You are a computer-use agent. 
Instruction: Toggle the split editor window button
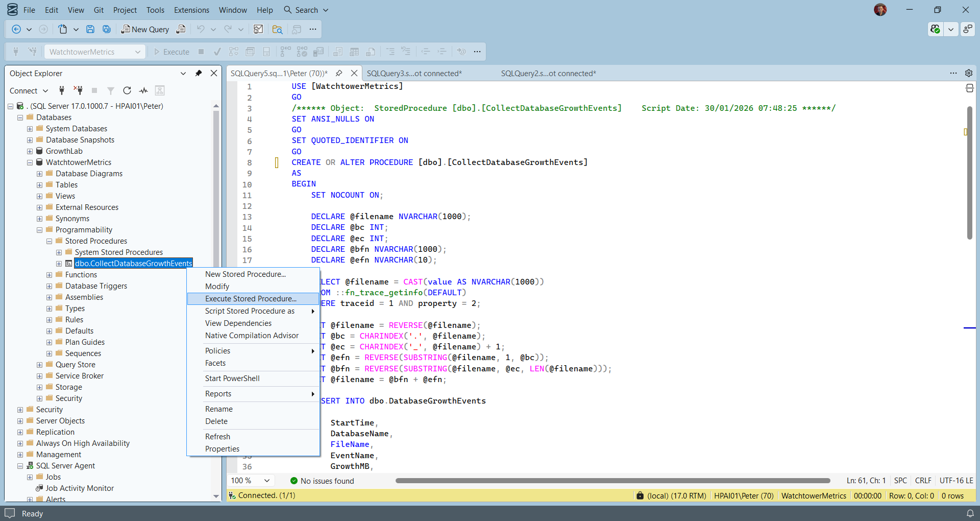(969, 88)
